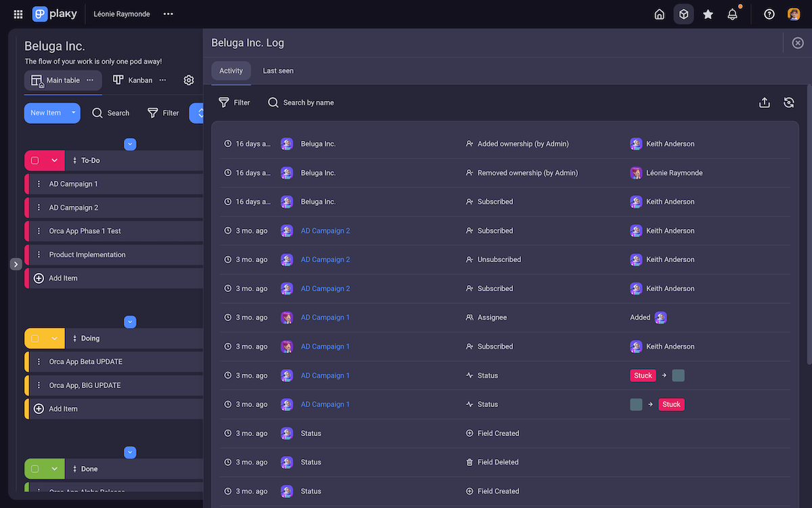Switch to the Last seen tab
Image resolution: width=812 pixels, height=508 pixels.
(x=277, y=70)
